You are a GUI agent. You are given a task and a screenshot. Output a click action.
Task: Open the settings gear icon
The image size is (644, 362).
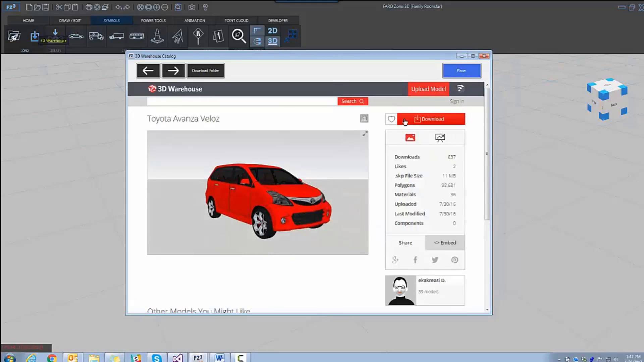(97, 7)
